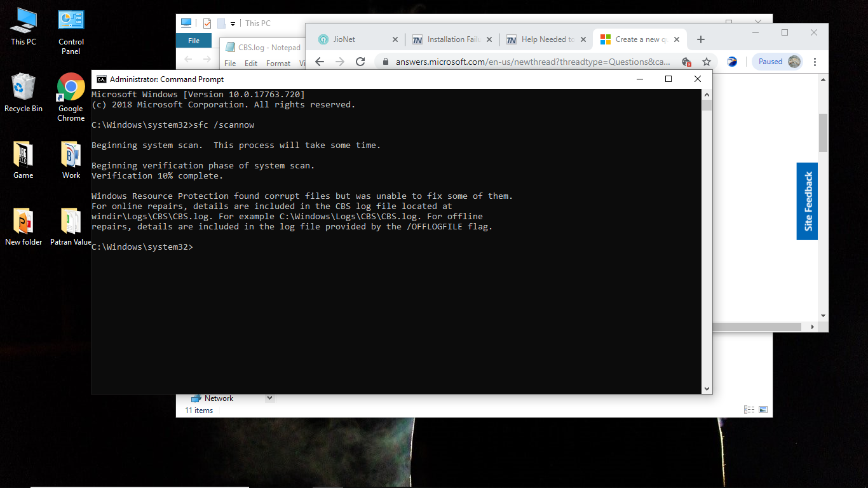Open the Work folder on desktop
The image size is (868, 488).
[x=71, y=160]
